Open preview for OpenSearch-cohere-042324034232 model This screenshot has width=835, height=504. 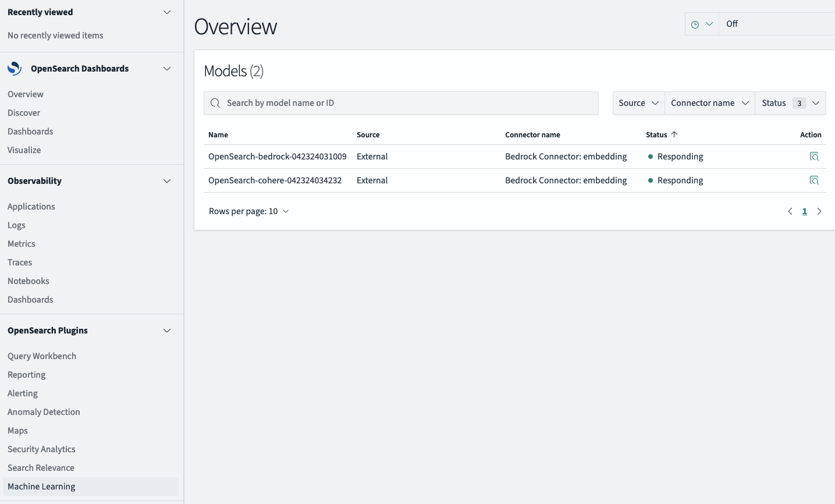point(814,180)
